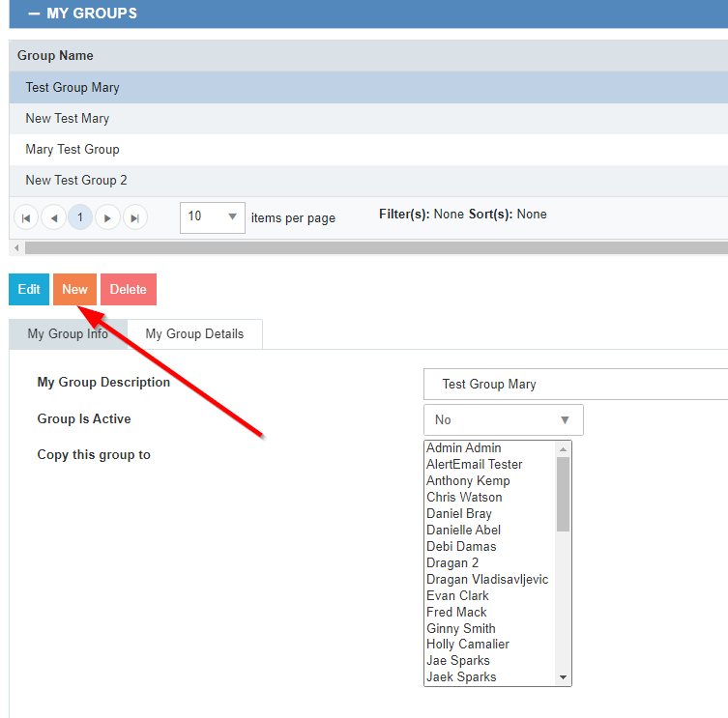Image resolution: width=728 pixels, height=718 pixels.
Task: Open items per page dropdown
Action: point(213,217)
